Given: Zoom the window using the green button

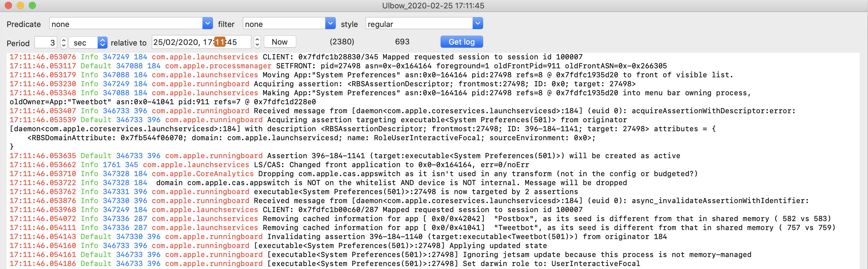Looking at the screenshot, I should (x=32, y=5).
